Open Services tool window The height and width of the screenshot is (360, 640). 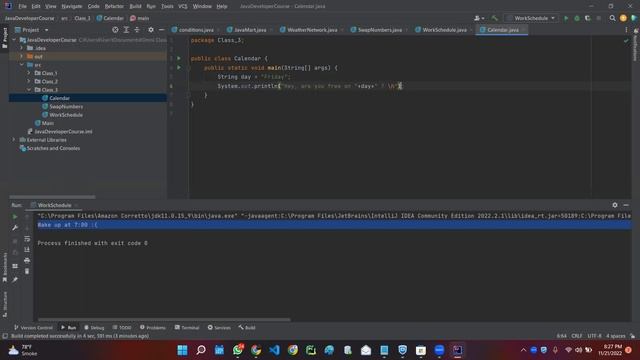[x=219, y=327]
